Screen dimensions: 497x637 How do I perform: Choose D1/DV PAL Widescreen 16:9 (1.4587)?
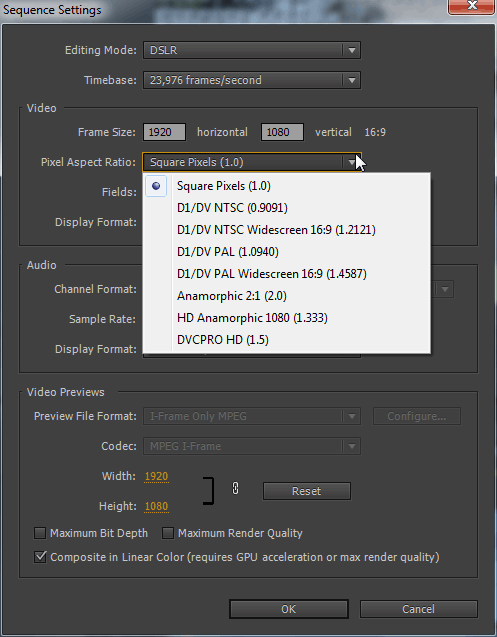(286, 274)
